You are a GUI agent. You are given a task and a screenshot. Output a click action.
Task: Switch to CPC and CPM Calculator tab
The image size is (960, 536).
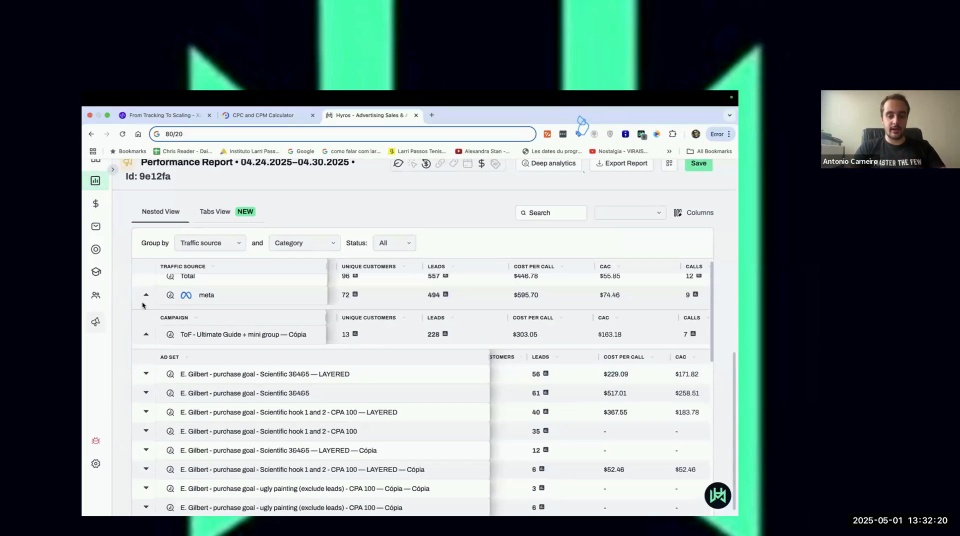268,115
